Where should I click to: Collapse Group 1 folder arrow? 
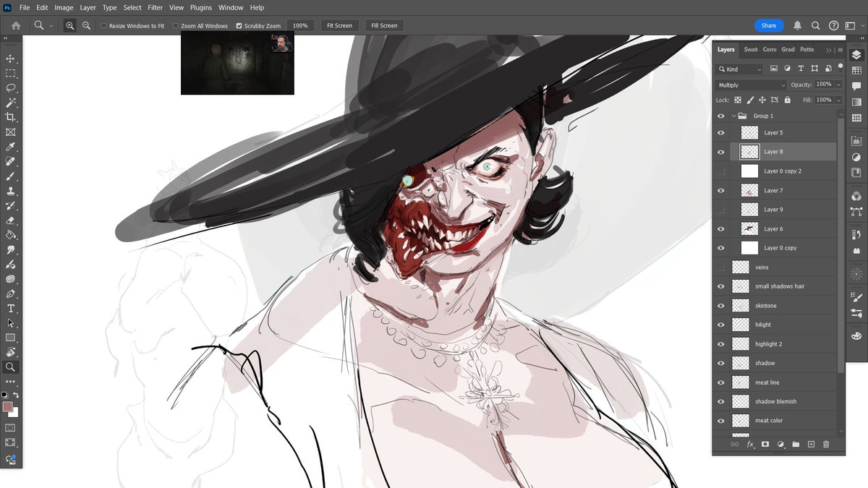coord(733,116)
